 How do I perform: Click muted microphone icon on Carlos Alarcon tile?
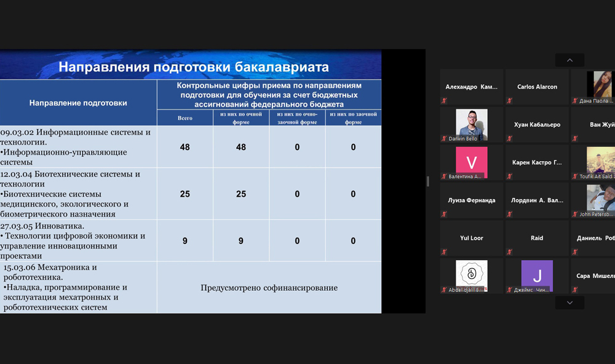509,100
